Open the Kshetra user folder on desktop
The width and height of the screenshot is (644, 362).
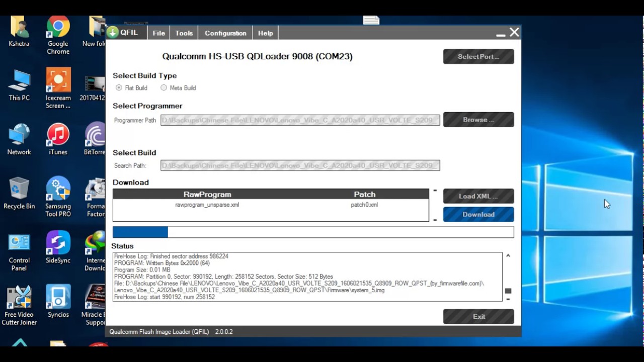19,32
